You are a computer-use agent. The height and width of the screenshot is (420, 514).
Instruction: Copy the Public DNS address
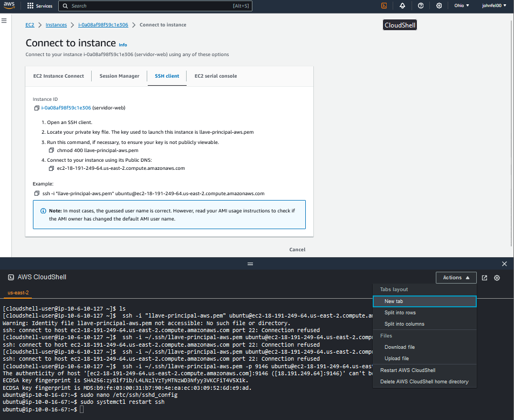[x=52, y=168]
